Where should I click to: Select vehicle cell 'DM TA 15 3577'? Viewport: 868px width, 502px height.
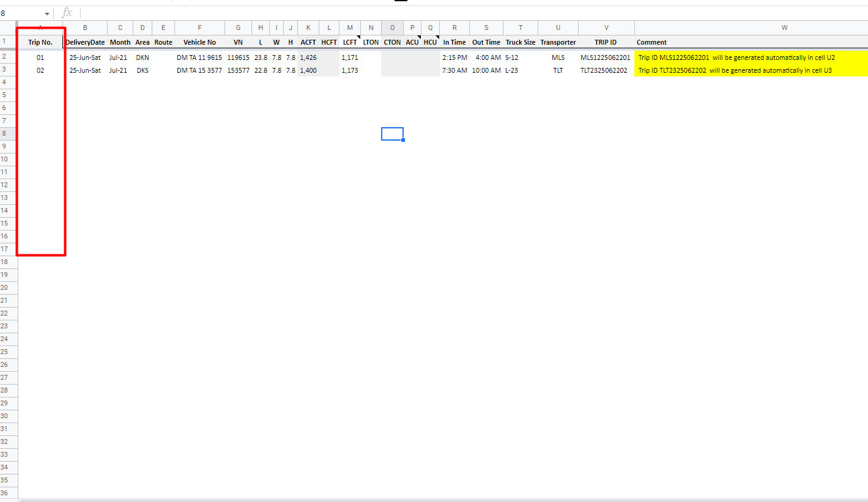pos(199,70)
